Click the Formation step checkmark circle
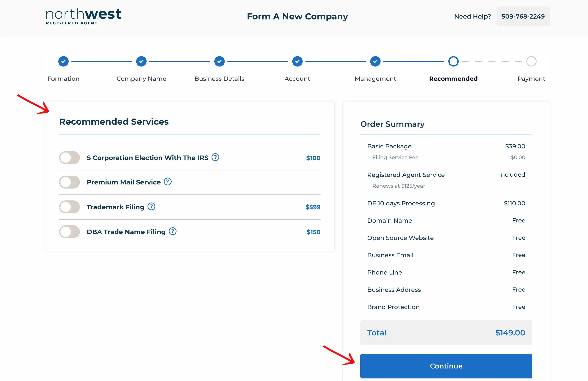 point(63,61)
